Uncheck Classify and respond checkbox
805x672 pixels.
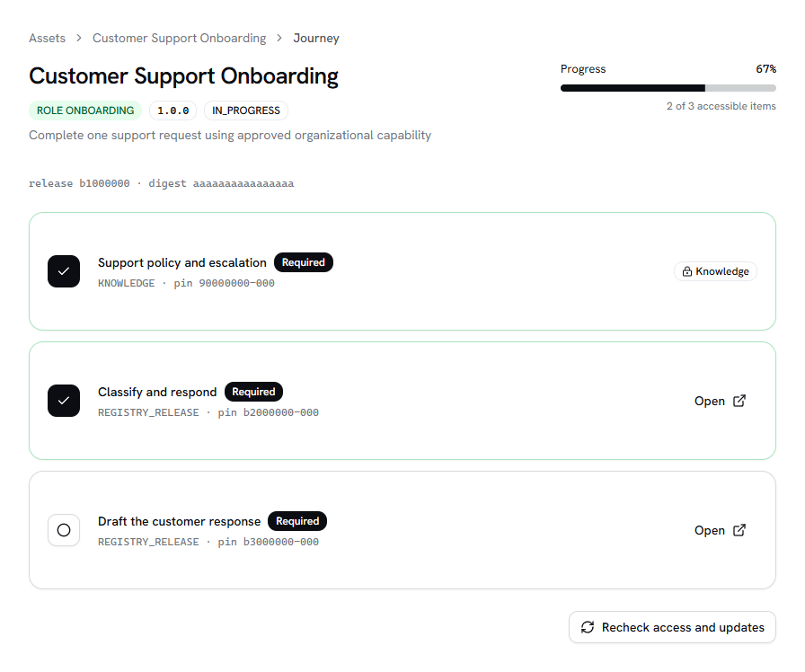pyautogui.click(x=64, y=401)
